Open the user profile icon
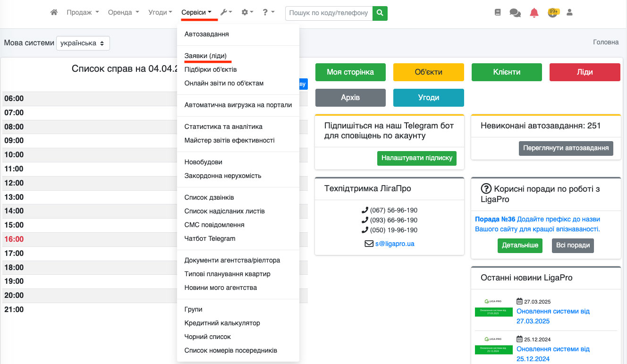 point(569,13)
